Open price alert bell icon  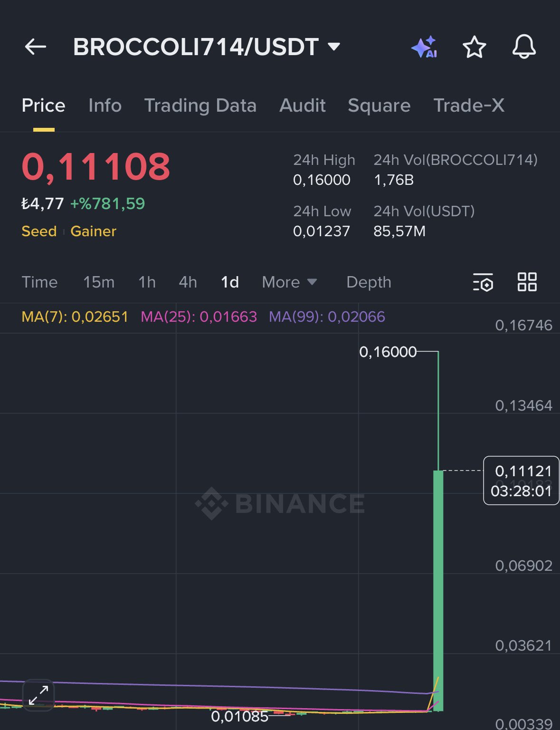click(524, 47)
